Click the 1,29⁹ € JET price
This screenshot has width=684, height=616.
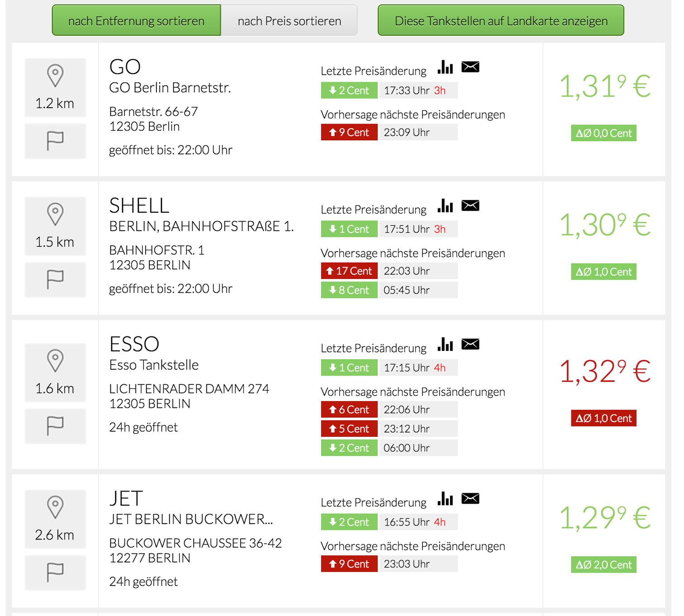(x=605, y=517)
